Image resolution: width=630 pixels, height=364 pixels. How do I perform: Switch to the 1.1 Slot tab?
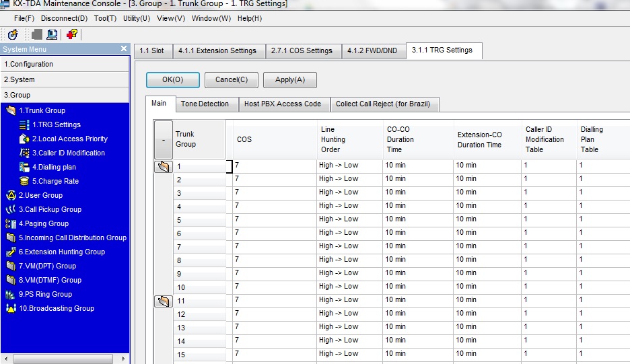153,51
